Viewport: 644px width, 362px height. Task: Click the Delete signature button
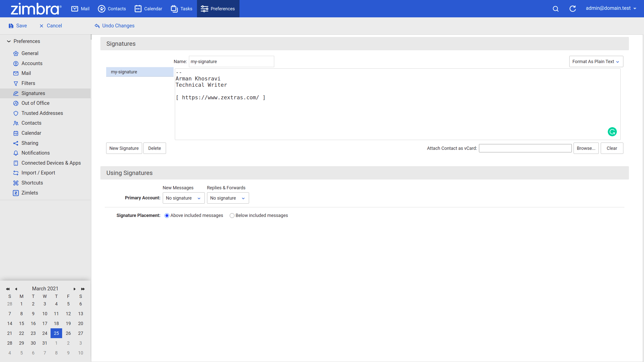(x=154, y=148)
